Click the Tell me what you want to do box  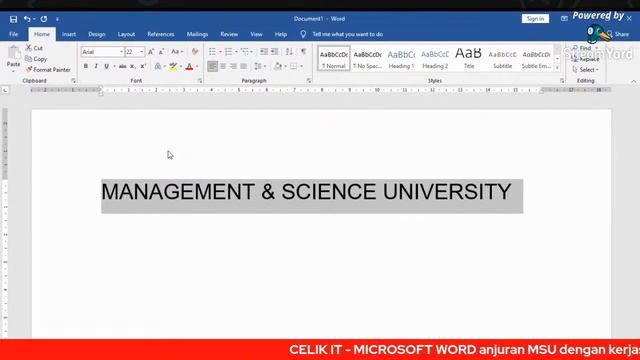347,34
